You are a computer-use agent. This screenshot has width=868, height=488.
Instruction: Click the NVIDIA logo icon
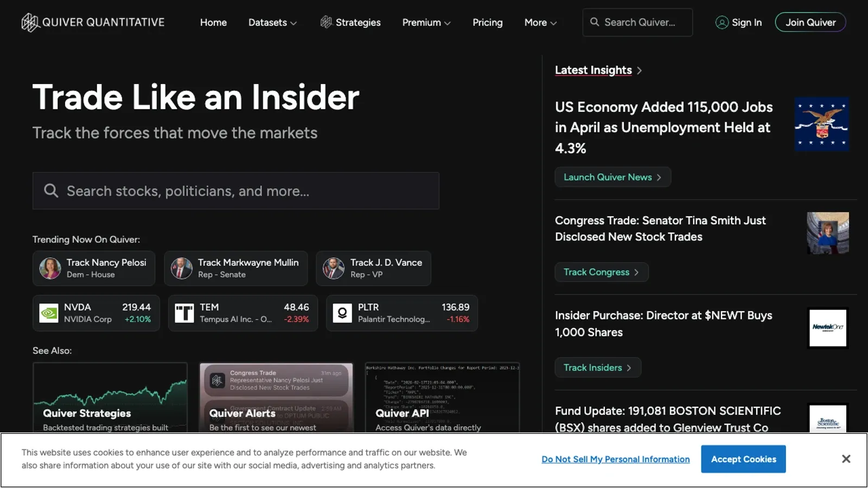click(49, 313)
